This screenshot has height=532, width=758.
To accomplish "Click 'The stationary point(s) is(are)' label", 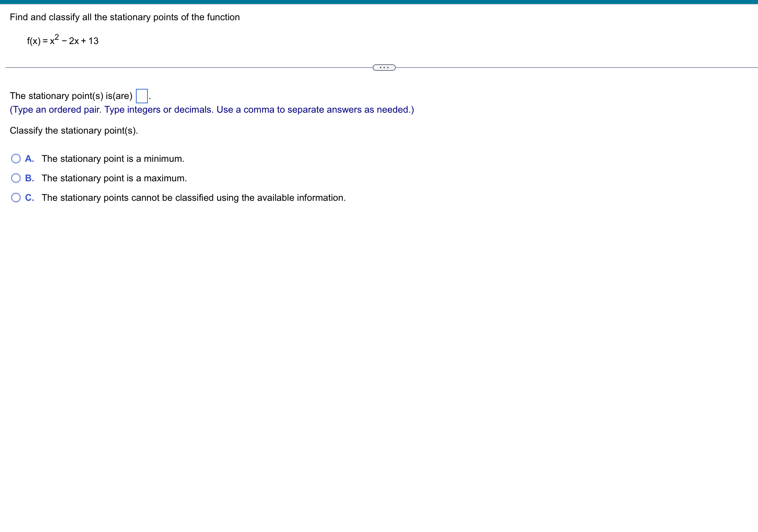I will point(71,96).
